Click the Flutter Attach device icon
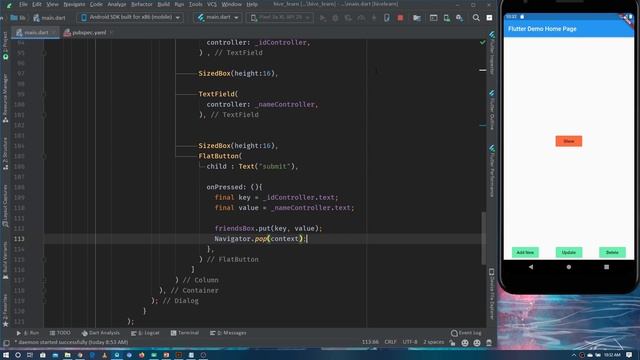 [387, 18]
